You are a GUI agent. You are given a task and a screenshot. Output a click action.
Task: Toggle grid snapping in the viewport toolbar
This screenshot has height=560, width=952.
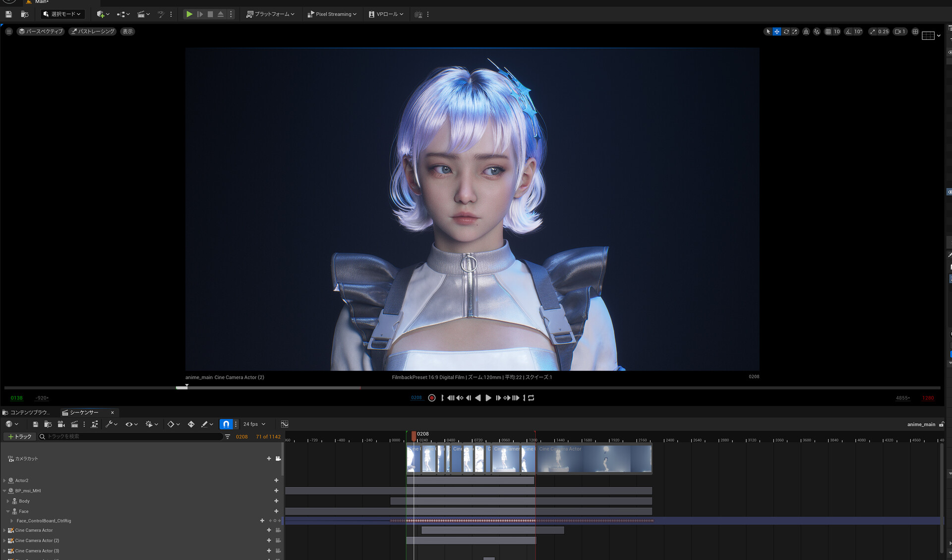(x=828, y=31)
